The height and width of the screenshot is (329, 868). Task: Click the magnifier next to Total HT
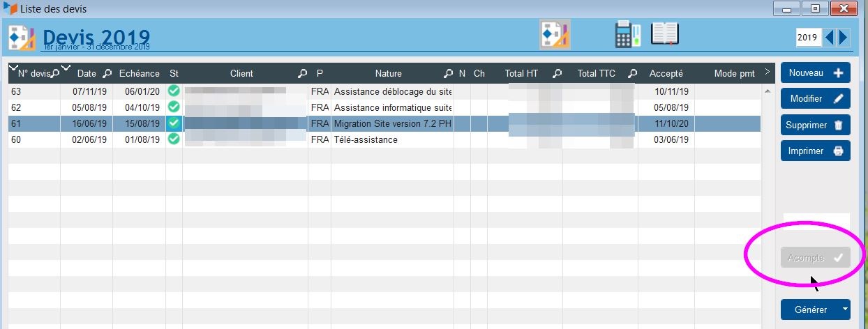558,73
